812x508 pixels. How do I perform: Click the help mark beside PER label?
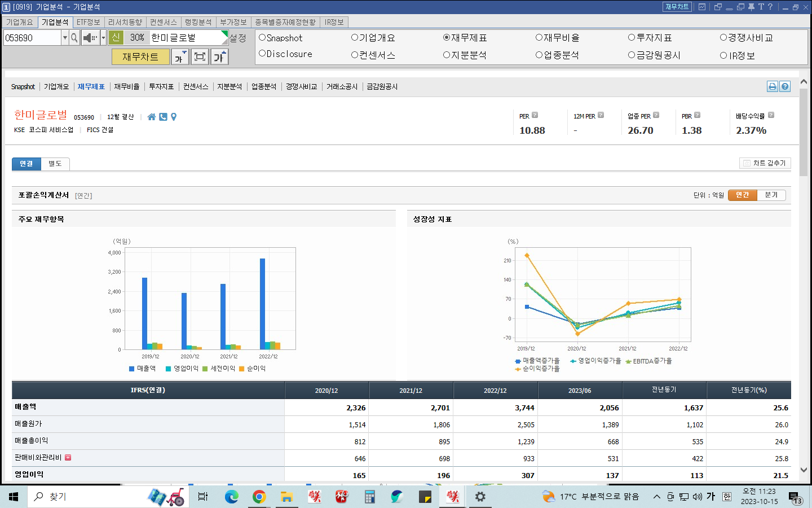pos(535,115)
